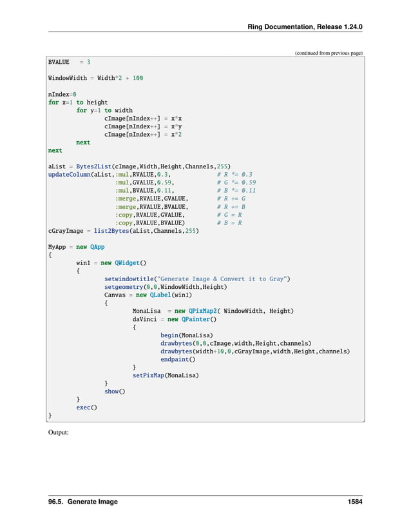Click the line ":copy,RVALUE,BVALUE)"
This screenshot has width=411, height=532.
[150, 223]
